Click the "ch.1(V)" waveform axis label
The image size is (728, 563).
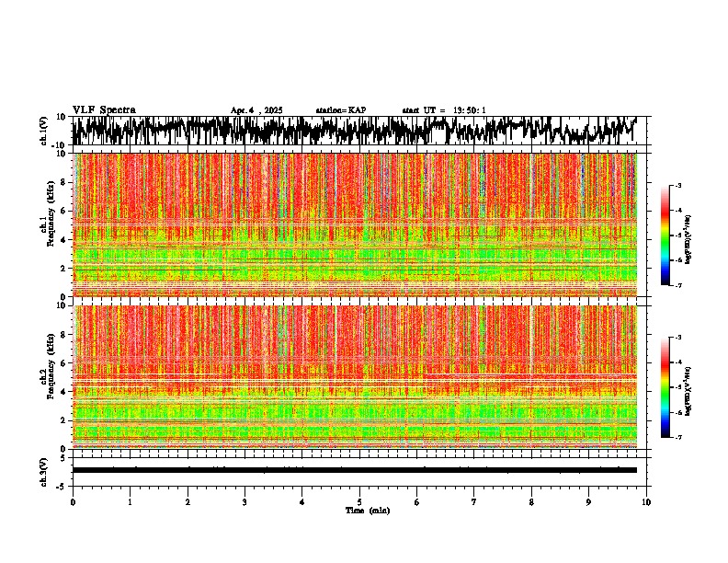coord(44,131)
